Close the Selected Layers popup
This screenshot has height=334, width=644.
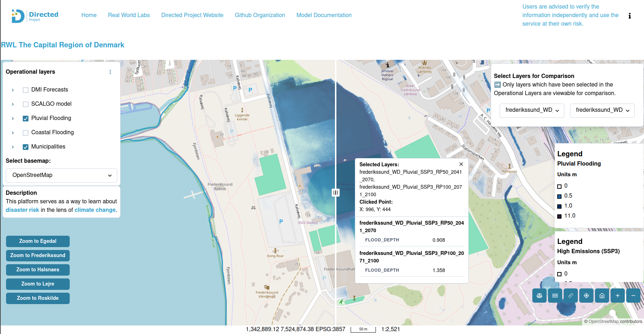pos(461,164)
